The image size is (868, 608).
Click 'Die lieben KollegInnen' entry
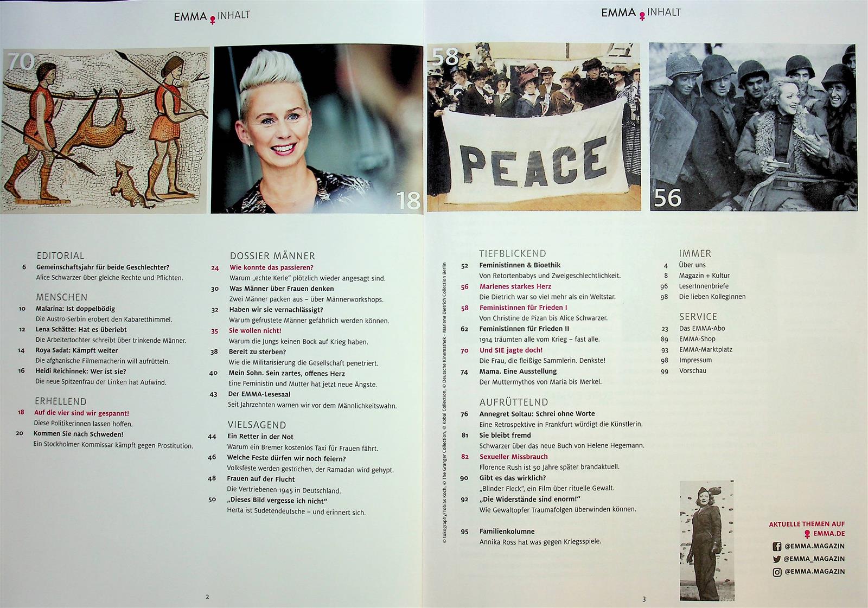712,297
